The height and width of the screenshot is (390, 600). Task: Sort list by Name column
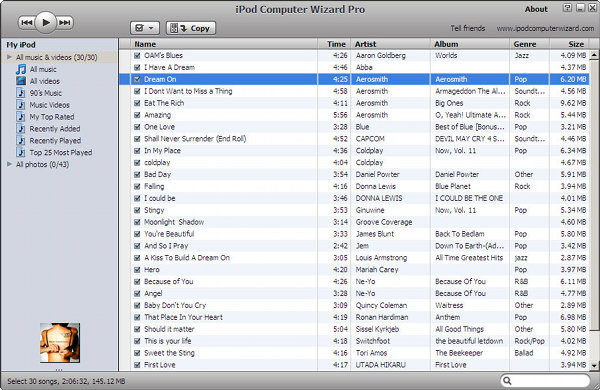(x=224, y=44)
